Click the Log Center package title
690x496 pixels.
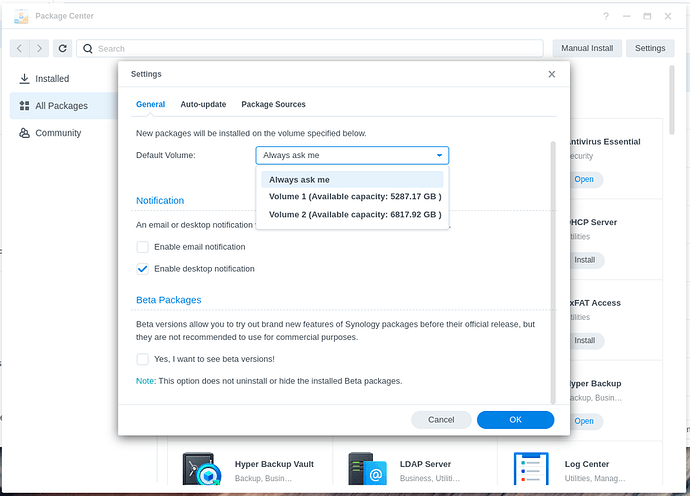point(587,464)
